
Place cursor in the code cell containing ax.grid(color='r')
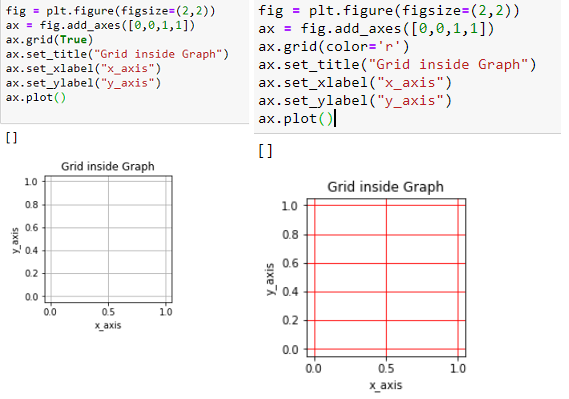pos(408,66)
